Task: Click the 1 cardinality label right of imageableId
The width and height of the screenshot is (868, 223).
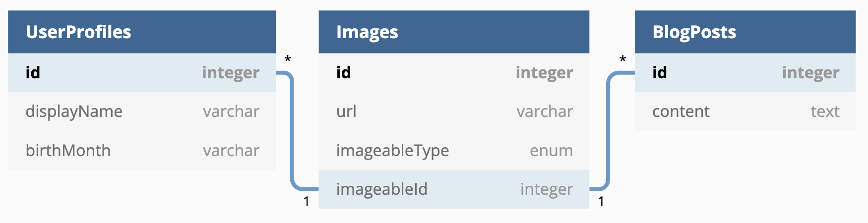Action: click(601, 201)
